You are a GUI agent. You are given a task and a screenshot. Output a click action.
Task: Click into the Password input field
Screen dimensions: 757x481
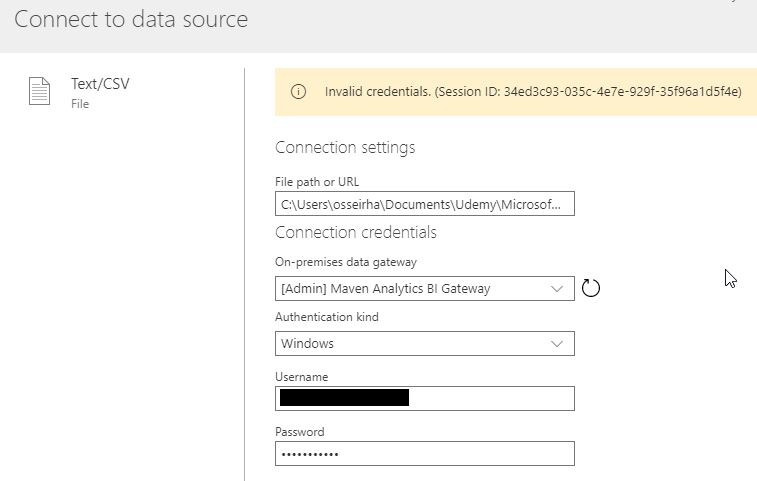[425, 453]
